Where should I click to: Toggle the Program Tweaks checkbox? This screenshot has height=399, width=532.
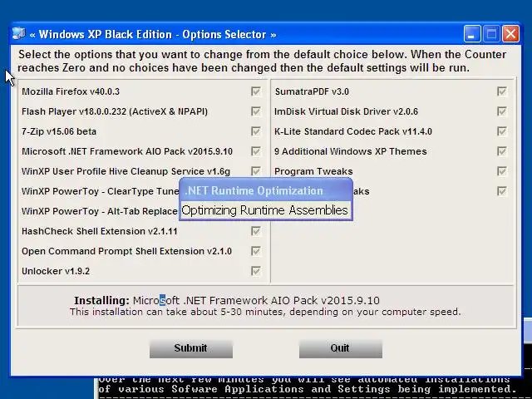pos(502,171)
